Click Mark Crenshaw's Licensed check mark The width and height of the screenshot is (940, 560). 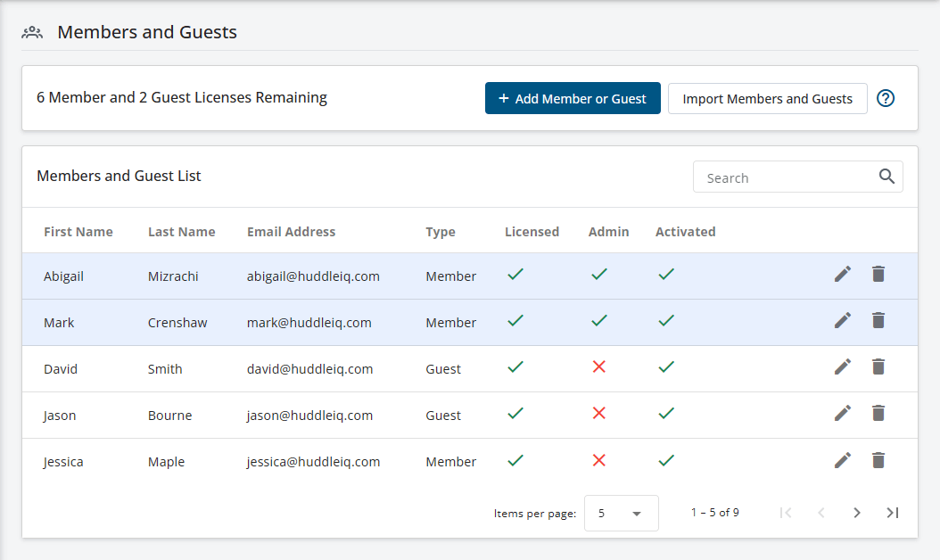pos(515,320)
